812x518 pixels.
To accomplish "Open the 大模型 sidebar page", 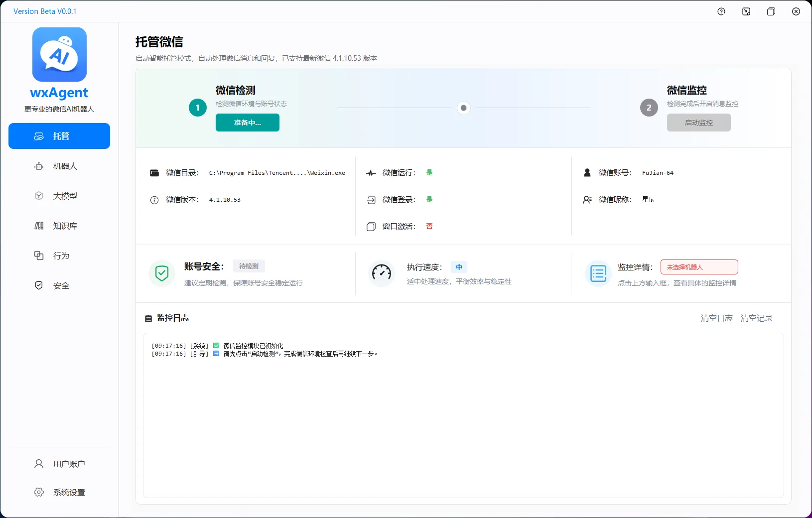I will coord(59,196).
